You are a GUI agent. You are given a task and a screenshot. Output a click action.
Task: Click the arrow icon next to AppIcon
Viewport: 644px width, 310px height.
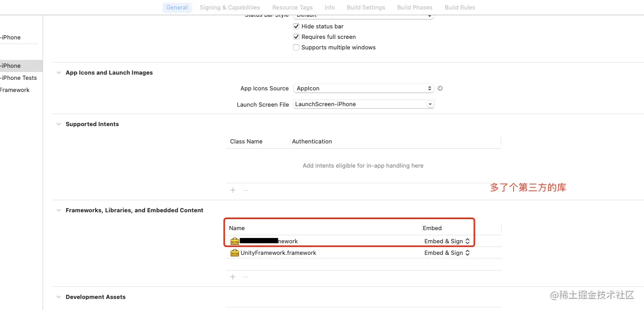point(440,88)
